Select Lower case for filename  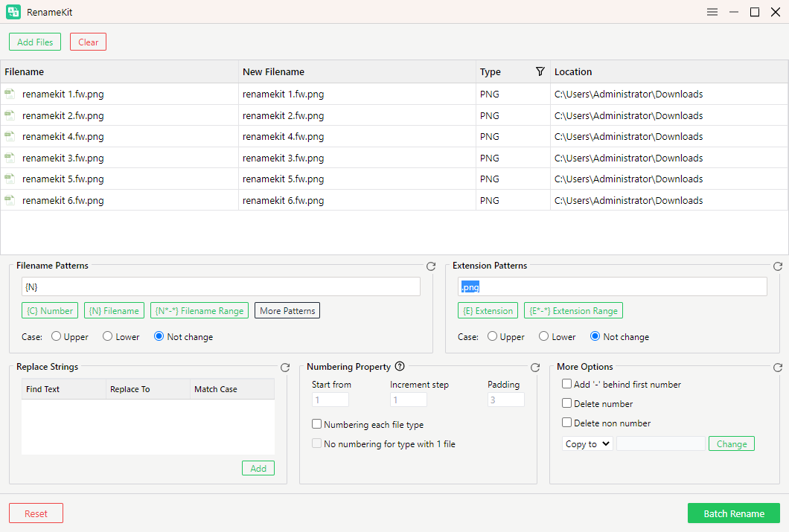[x=108, y=336]
